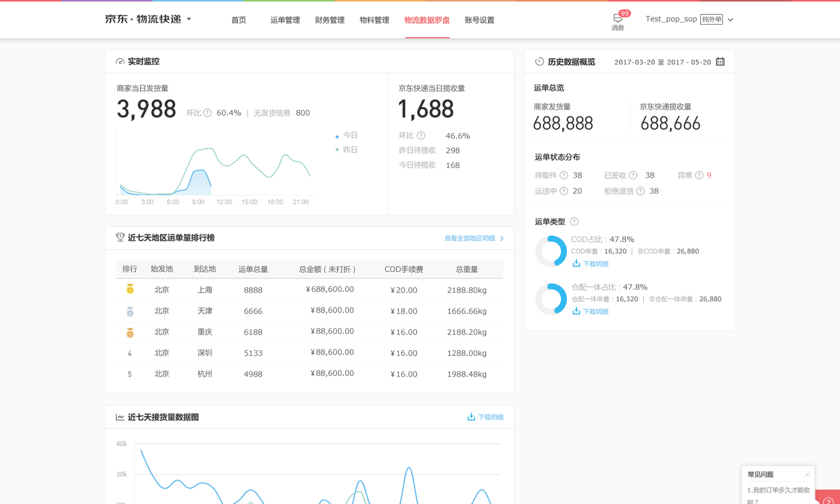Image resolution: width=840 pixels, height=504 pixels.
Task: Click the history overview clock icon
Action: tap(539, 62)
